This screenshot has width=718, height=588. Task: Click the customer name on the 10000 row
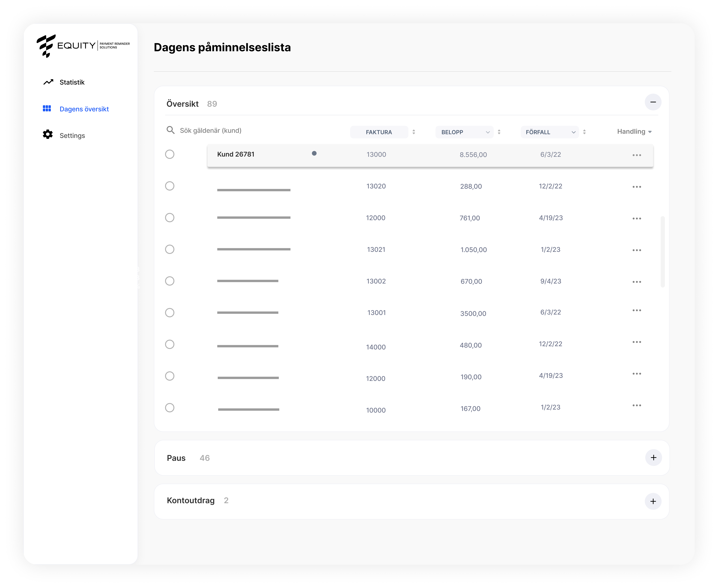[249, 410]
